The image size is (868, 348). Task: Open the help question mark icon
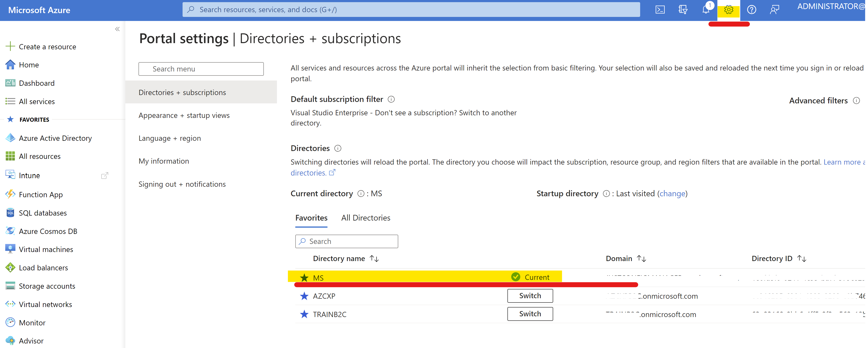click(751, 10)
